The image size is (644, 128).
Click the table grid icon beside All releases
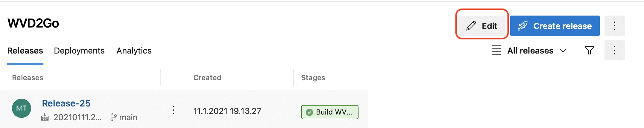point(496,50)
